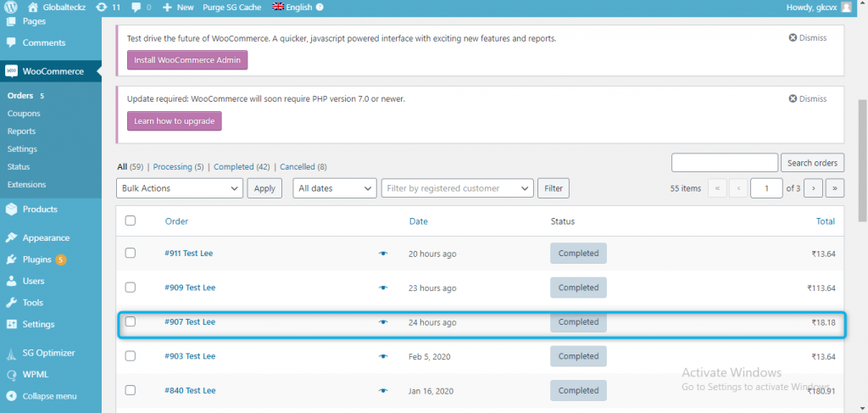This screenshot has width=868, height=413.
Task: Click the Users person icon
Action: pos(11,281)
